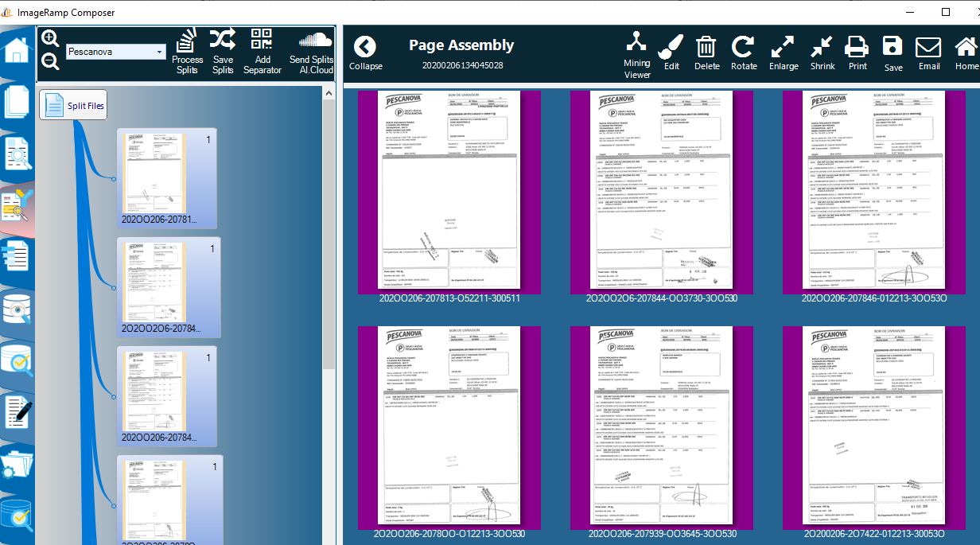Select split thumbnail 20200206-20781 in tree
Viewport: 980px width, 545px height.
[166, 178]
